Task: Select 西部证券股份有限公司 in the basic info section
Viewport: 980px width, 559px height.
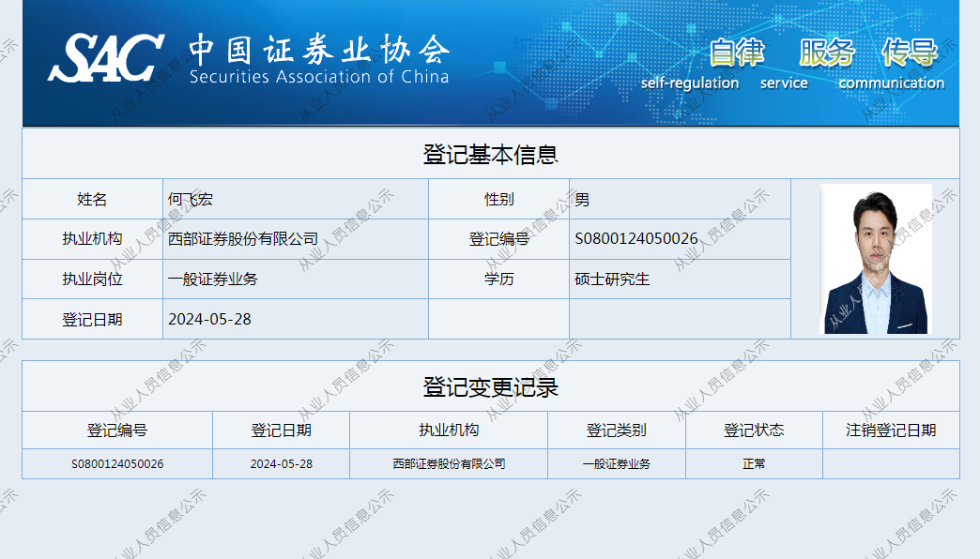Action: (243, 239)
